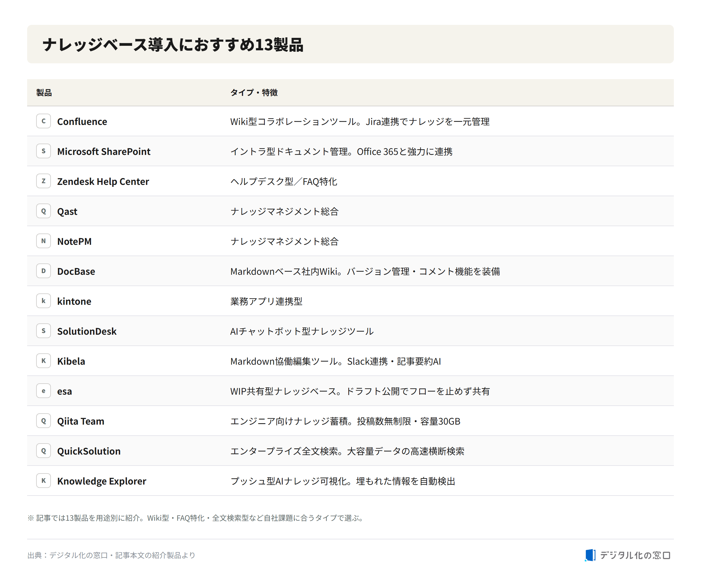Click the Kibela Markdown協働編集ツール description
Screen dimensions: 701x588
click(x=336, y=361)
